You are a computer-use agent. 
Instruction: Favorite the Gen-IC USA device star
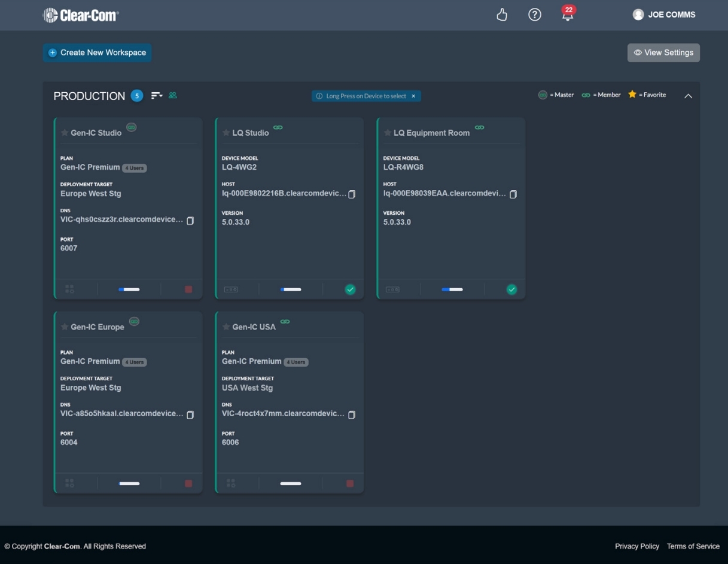click(226, 327)
